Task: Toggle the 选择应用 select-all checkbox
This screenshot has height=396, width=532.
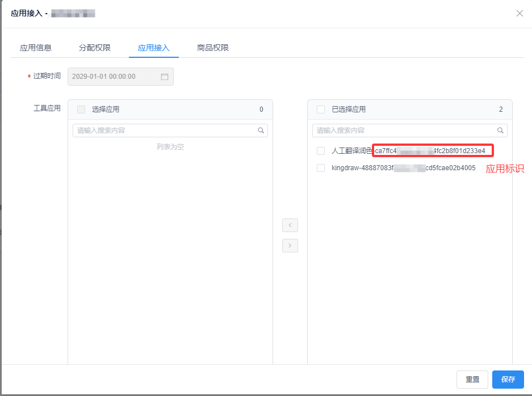Action: coord(81,109)
